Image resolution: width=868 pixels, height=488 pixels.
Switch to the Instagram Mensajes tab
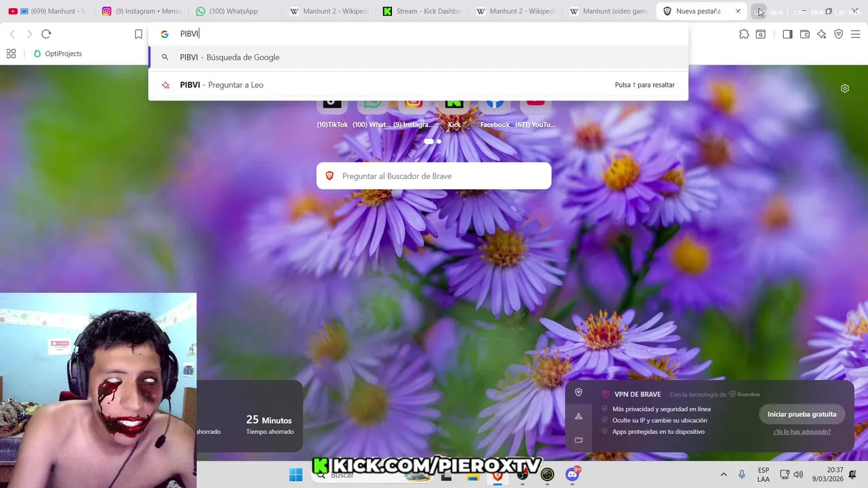coord(141,11)
